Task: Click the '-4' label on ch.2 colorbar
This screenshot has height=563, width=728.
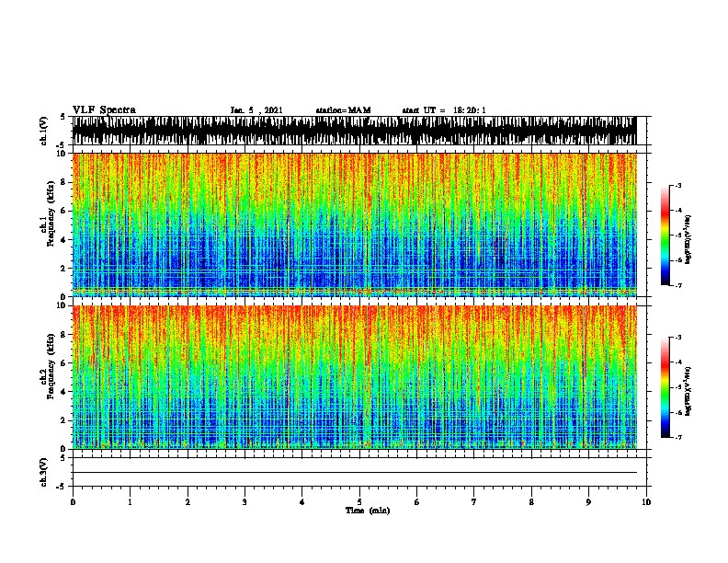Action: [x=678, y=362]
